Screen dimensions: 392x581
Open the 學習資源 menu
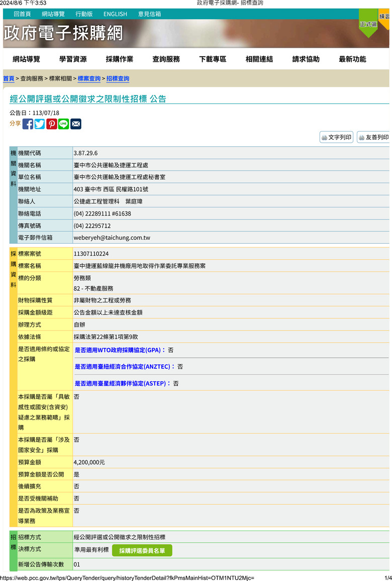pos(73,59)
